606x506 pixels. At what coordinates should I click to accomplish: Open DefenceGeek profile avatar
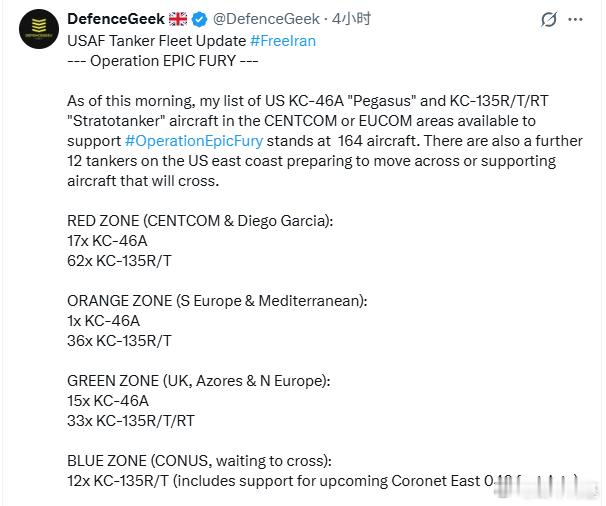(x=38, y=29)
